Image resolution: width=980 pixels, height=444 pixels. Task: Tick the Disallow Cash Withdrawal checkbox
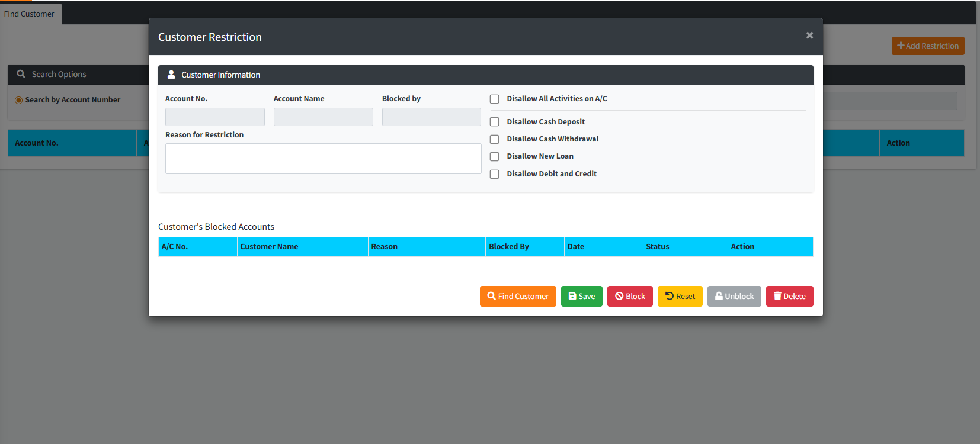(494, 139)
